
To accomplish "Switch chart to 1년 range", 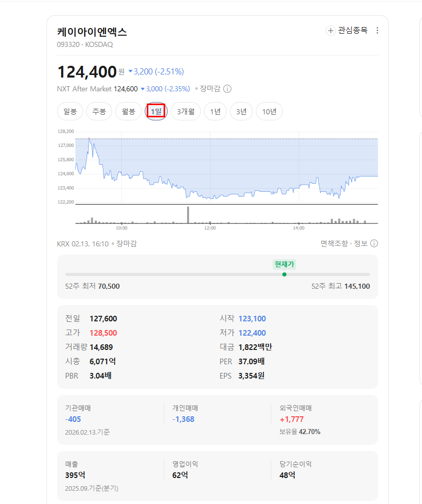I will point(215,112).
